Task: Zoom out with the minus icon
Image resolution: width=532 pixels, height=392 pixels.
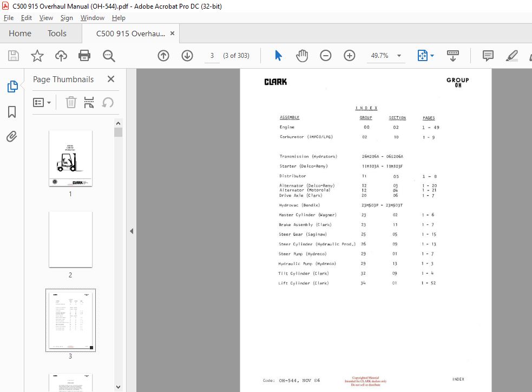Action: [325, 56]
